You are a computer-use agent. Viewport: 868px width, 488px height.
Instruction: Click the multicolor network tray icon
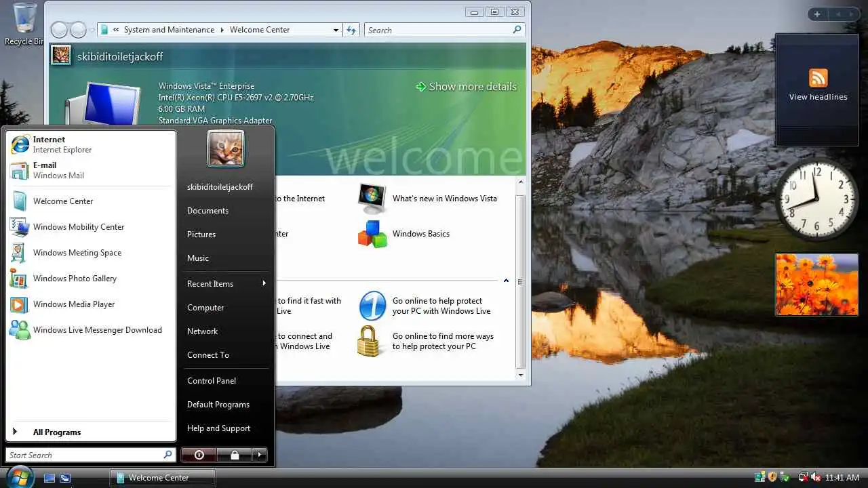[x=759, y=477]
